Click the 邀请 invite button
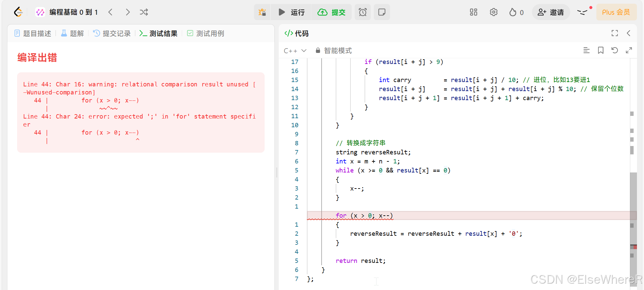Screen dimensions: 644x290 click(x=551, y=12)
